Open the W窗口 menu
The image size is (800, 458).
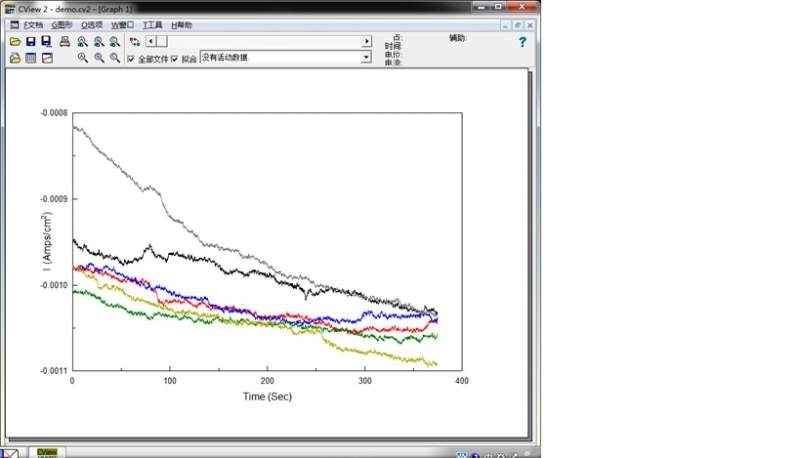click(x=122, y=25)
